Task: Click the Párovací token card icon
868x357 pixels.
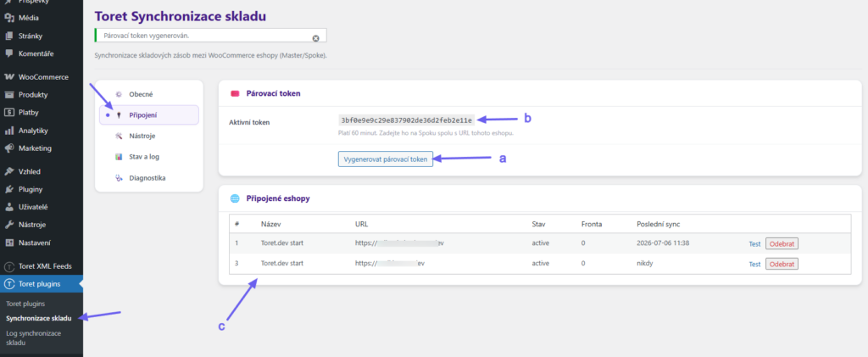Action: [235, 93]
